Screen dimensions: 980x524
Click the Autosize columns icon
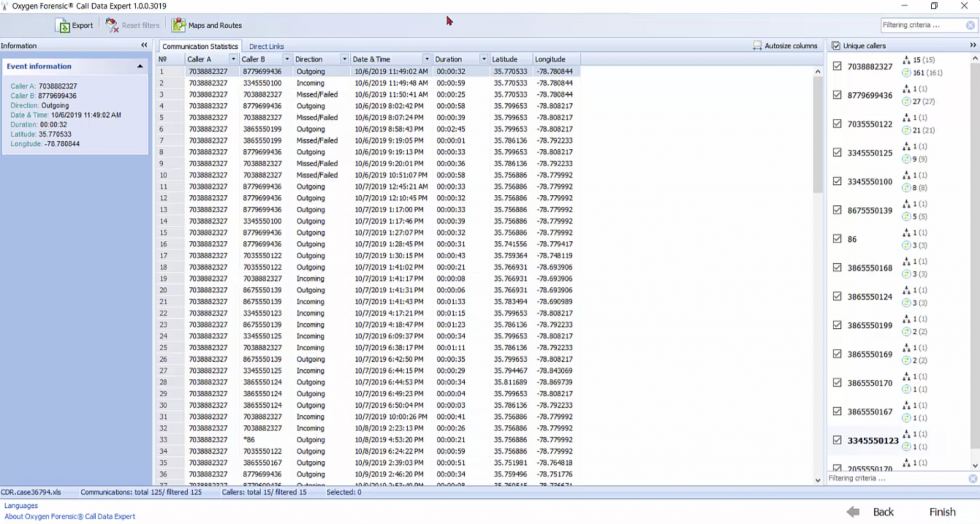click(x=757, y=45)
